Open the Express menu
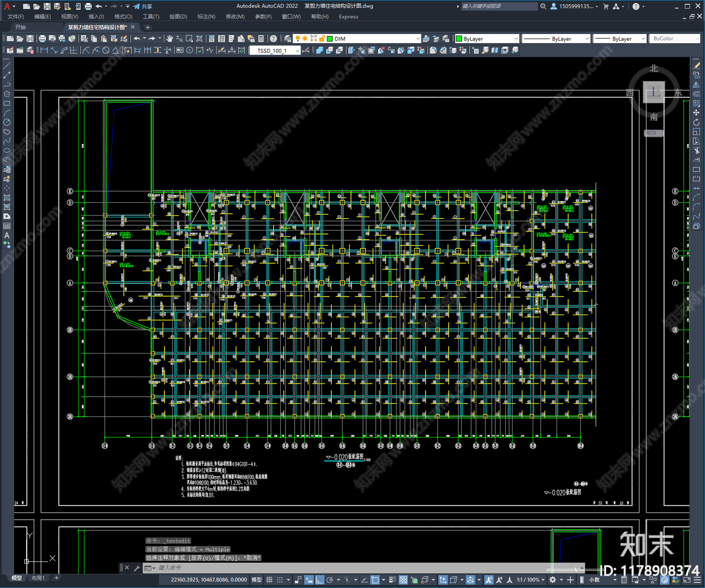The height and width of the screenshot is (588, 705). click(x=349, y=17)
